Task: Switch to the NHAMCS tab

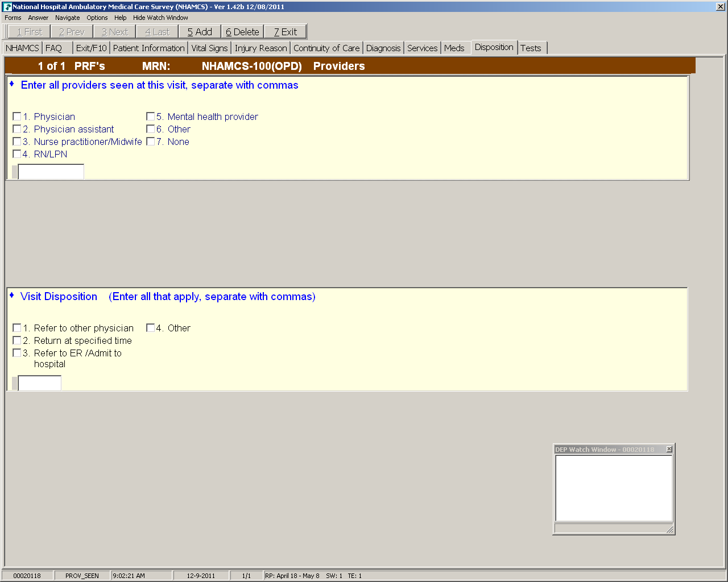Action: point(23,48)
